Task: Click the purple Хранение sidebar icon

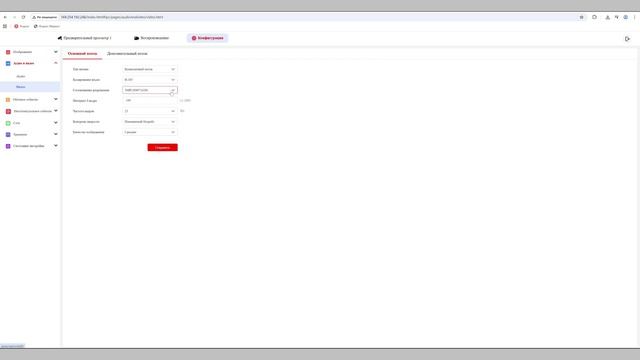Action: [x=8, y=134]
